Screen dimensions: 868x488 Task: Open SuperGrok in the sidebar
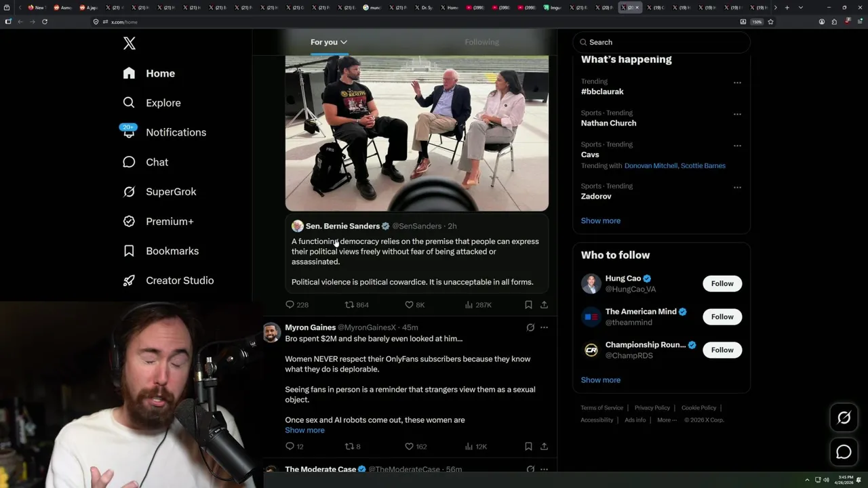point(159,192)
